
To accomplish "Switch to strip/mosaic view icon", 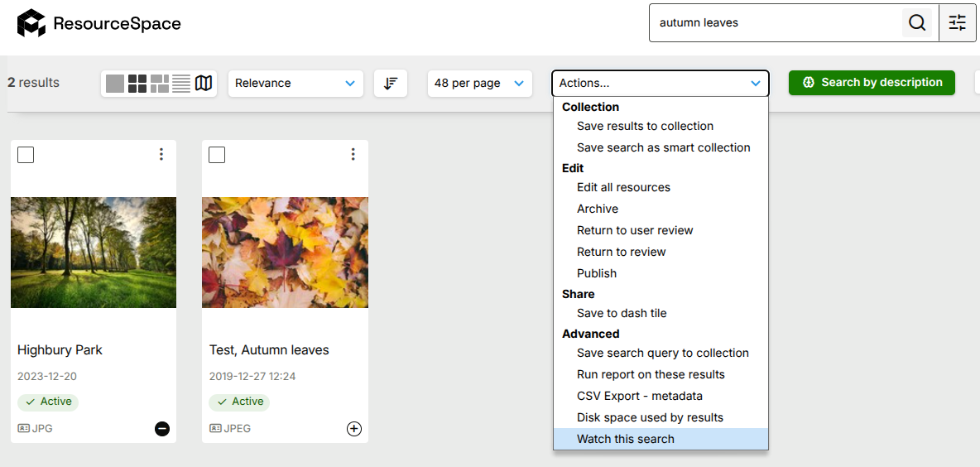I will pyautogui.click(x=160, y=83).
